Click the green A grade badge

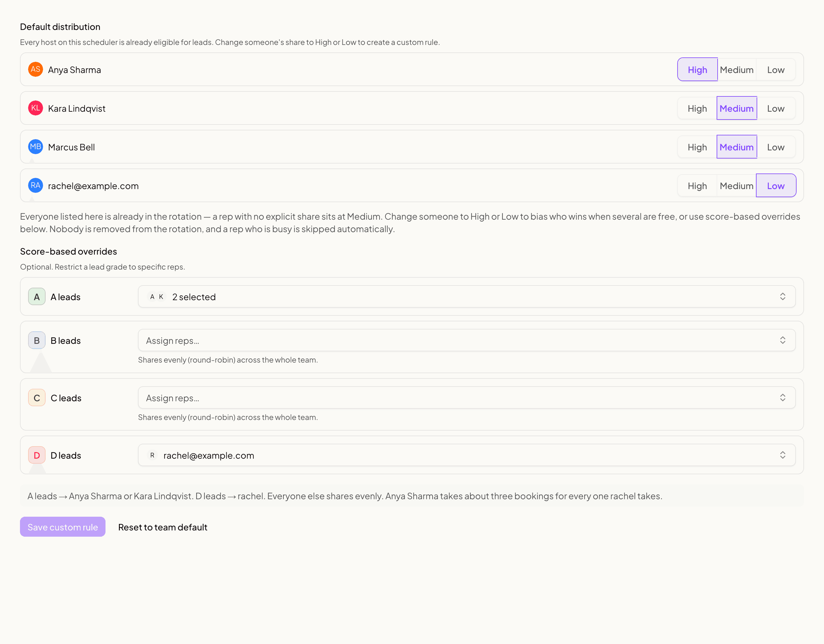coord(37,296)
